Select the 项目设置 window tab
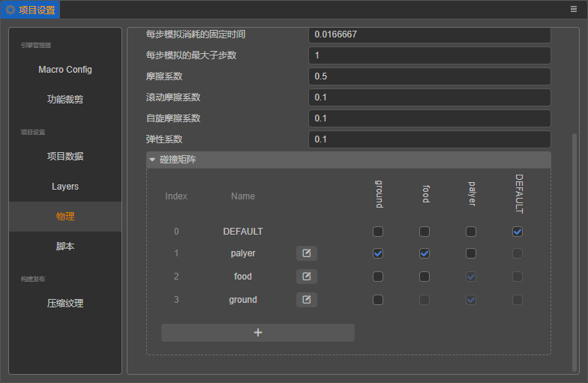This screenshot has height=383, width=588. [x=30, y=10]
